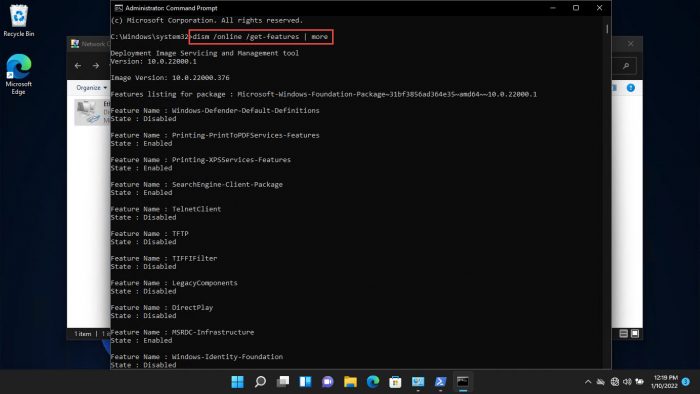
Task: Open the volume speaker tray icon
Action: coord(627,382)
